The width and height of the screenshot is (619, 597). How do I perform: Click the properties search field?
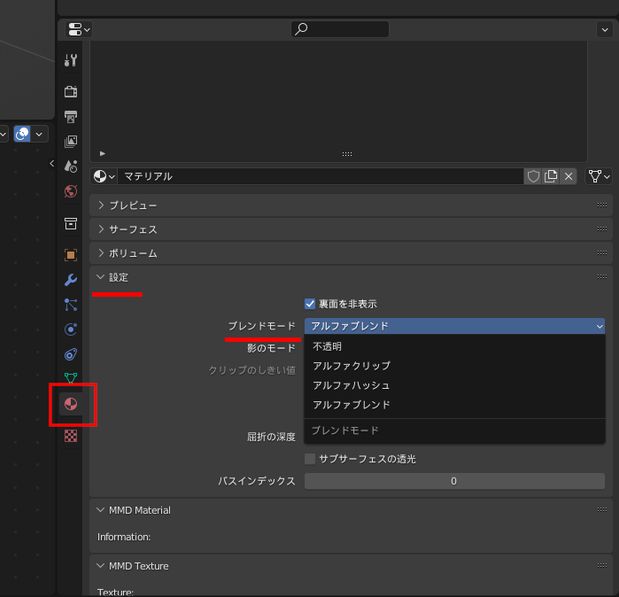(x=340, y=30)
